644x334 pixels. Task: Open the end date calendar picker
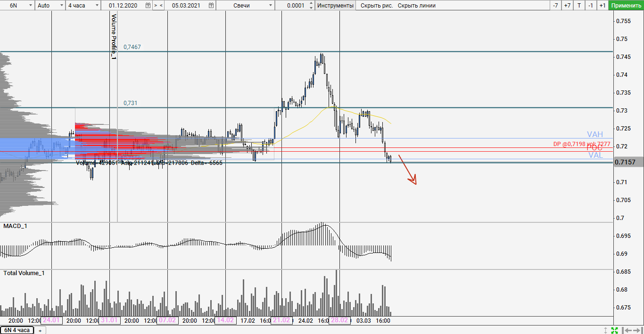pyautogui.click(x=211, y=6)
